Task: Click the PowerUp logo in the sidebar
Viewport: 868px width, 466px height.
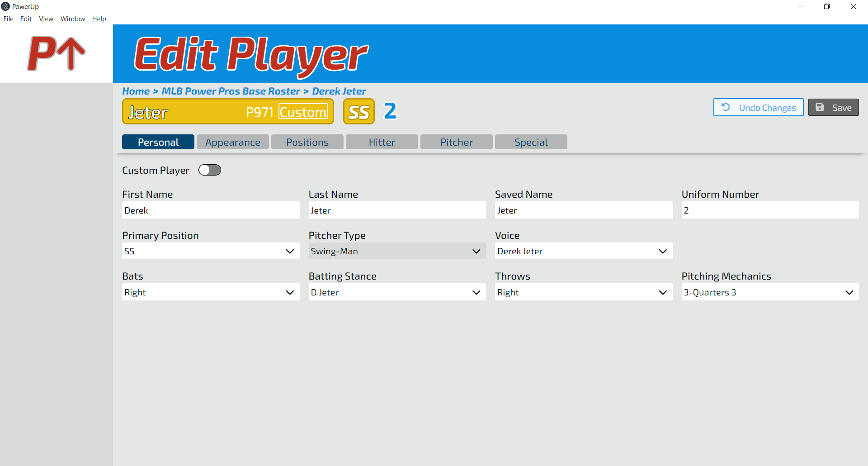Action: pos(57,53)
